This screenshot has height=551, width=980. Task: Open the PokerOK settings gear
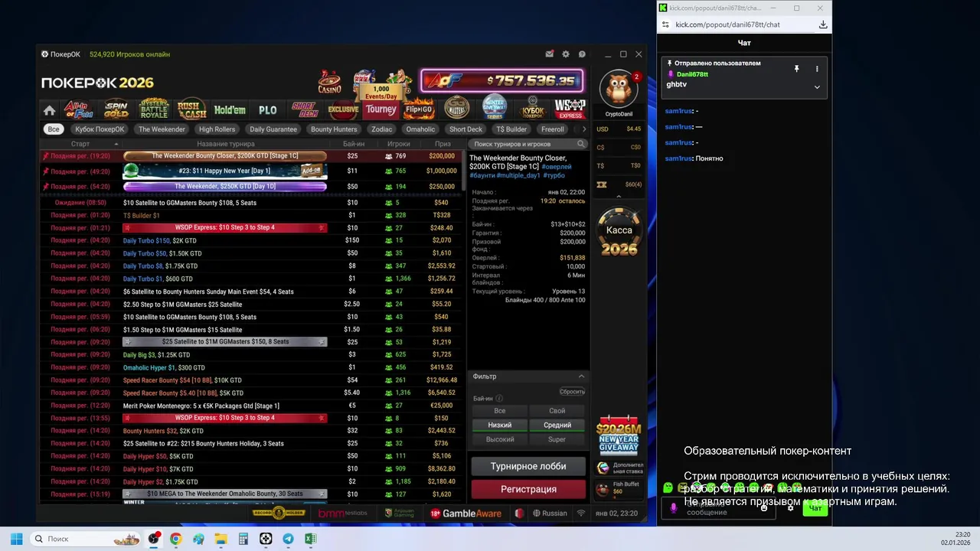coord(566,54)
